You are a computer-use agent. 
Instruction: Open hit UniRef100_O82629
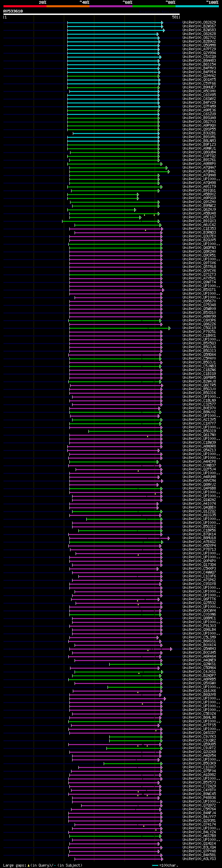click(199, 23)
